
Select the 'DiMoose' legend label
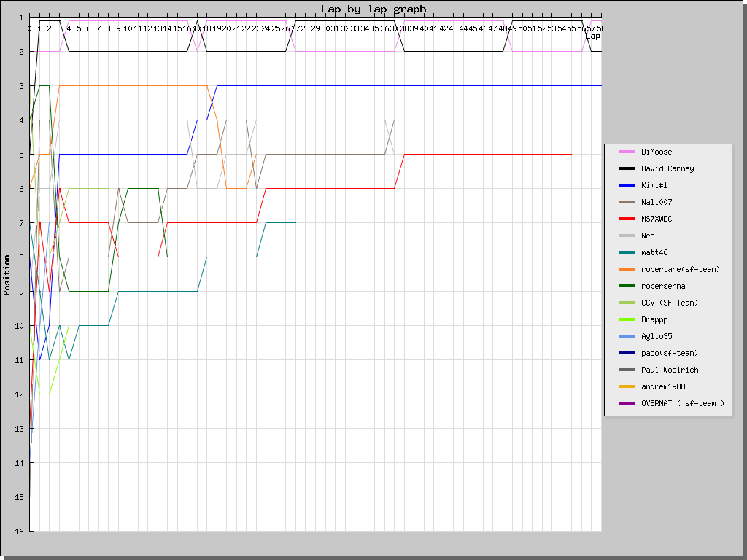pyautogui.click(x=657, y=152)
